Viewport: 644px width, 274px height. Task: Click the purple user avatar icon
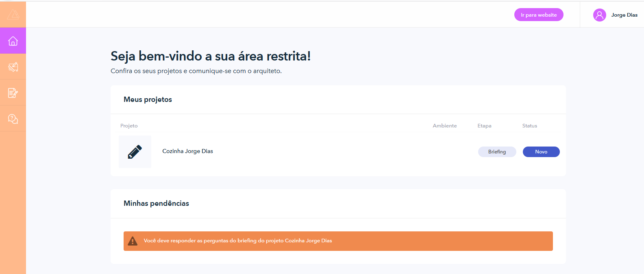[599, 15]
